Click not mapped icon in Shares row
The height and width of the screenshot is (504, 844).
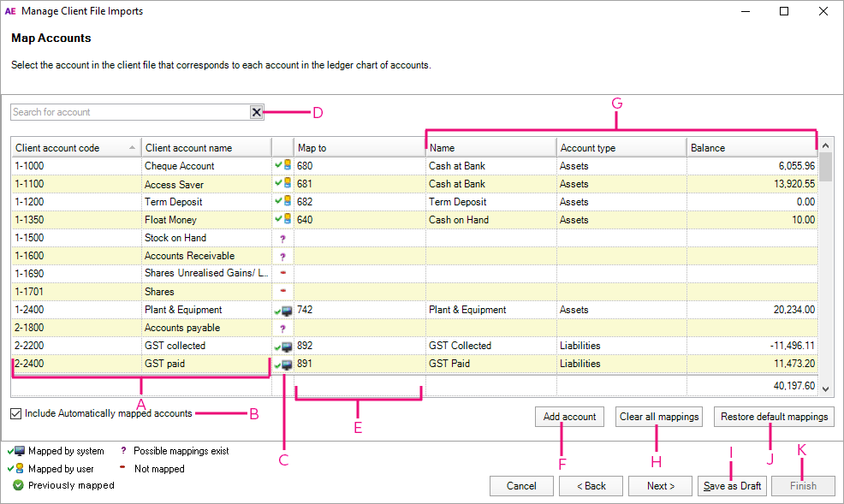282,291
